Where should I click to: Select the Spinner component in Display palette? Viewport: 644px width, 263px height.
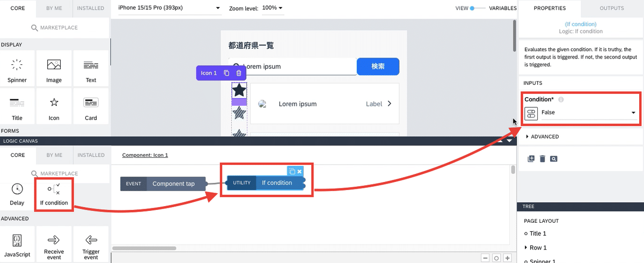(17, 69)
